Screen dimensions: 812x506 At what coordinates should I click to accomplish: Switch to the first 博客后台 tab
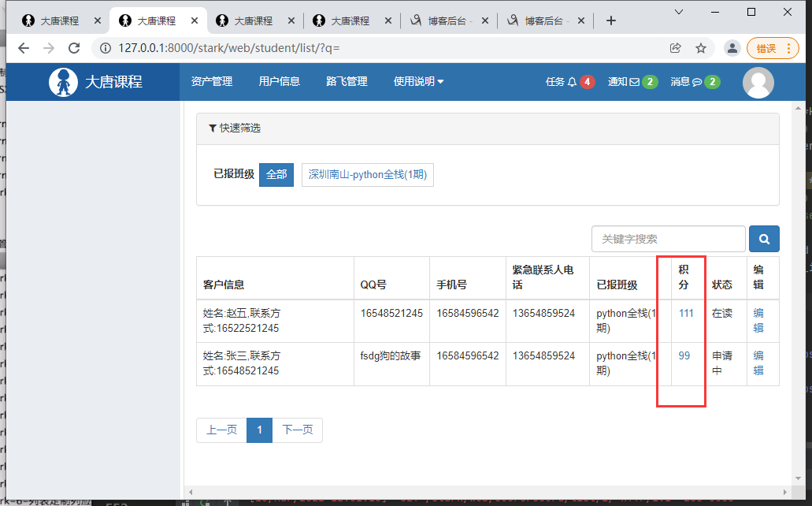(447, 20)
